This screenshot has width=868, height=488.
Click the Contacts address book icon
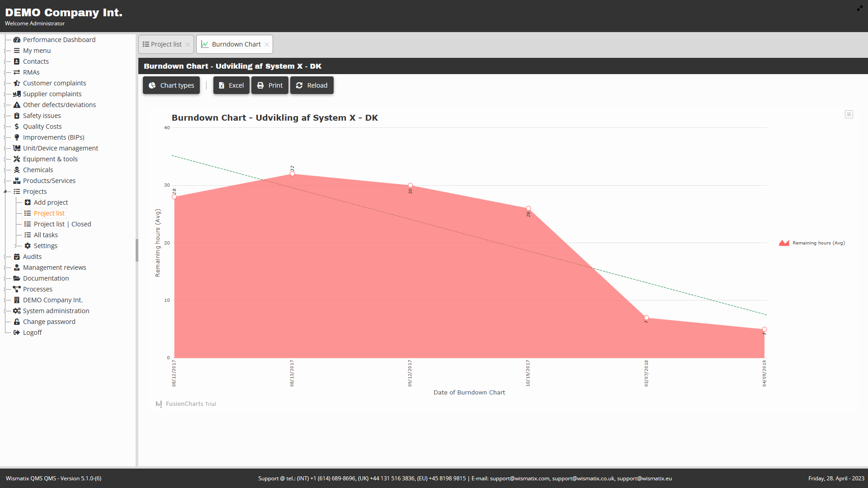click(x=17, y=61)
